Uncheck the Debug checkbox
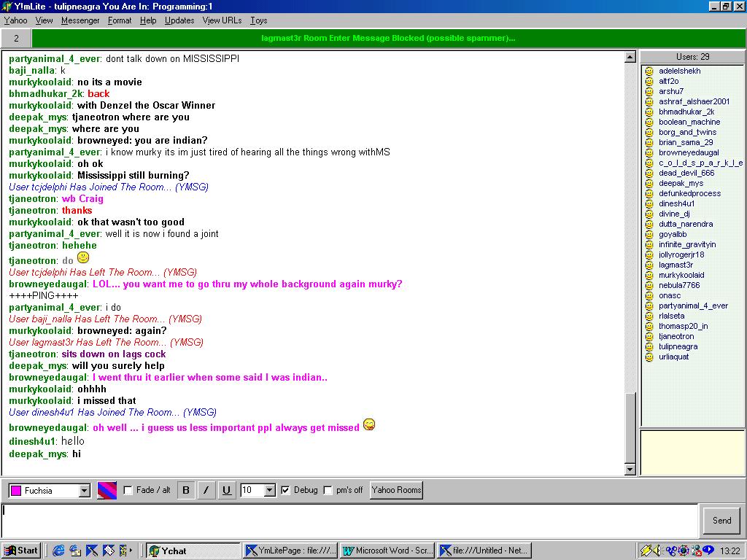 [x=285, y=490]
